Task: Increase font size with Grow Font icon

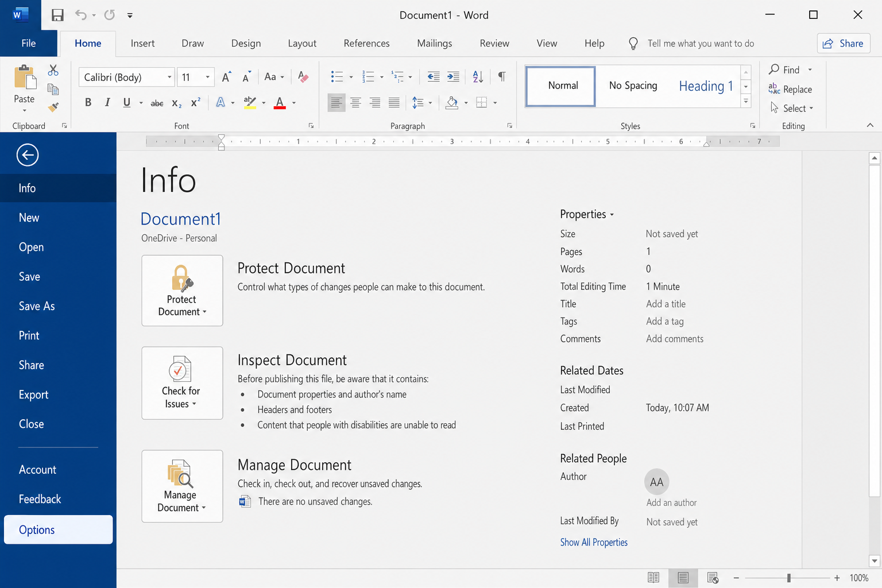Action: 226,77
